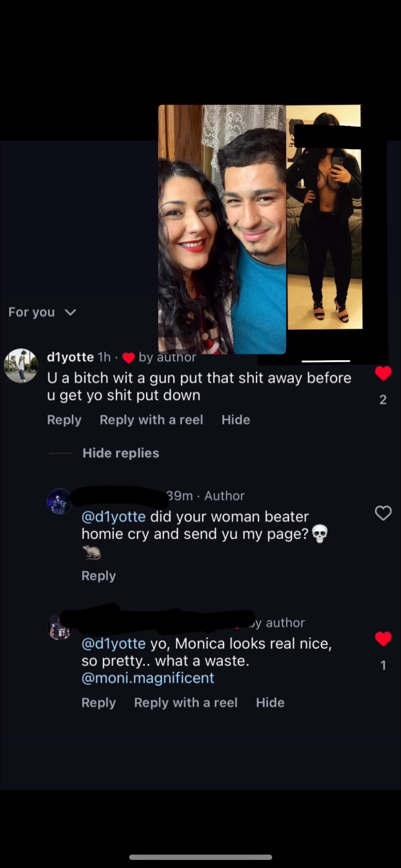401x868 pixels.
Task: Tap @d1yotte mention in the author's reply
Action: point(113,517)
